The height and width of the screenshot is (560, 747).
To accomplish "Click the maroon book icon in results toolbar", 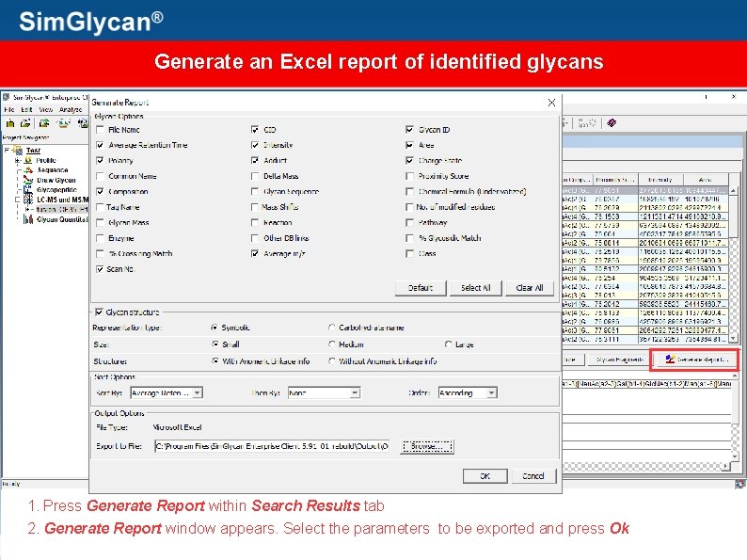I will (612, 123).
